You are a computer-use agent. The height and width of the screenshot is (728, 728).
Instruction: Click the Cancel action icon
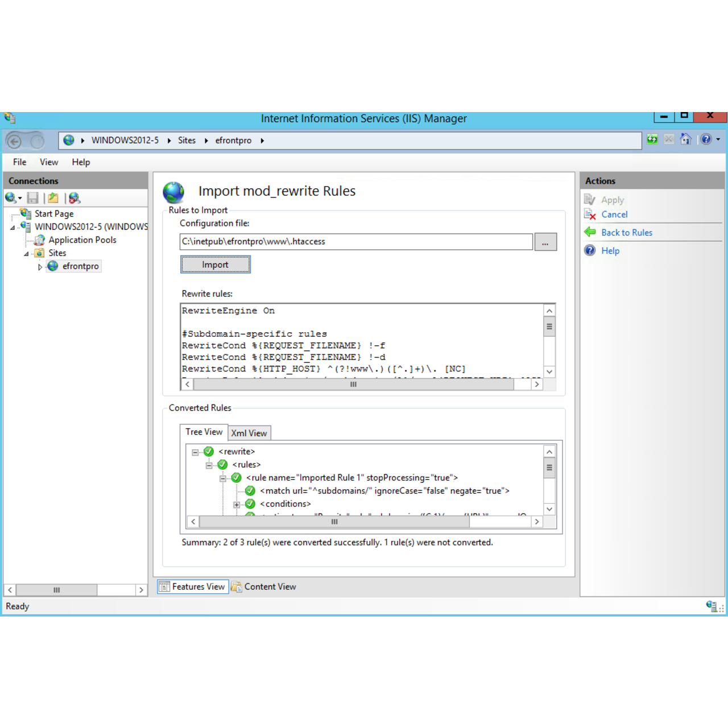point(590,214)
